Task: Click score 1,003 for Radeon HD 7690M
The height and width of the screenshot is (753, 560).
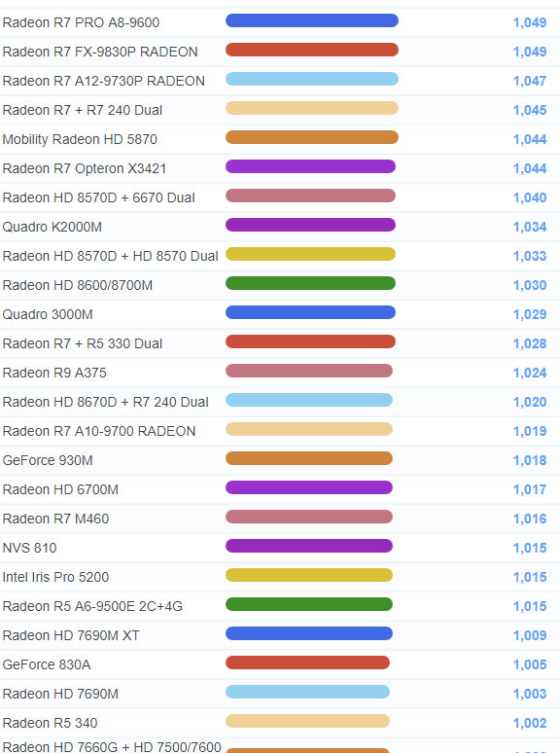Action: coord(530,694)
